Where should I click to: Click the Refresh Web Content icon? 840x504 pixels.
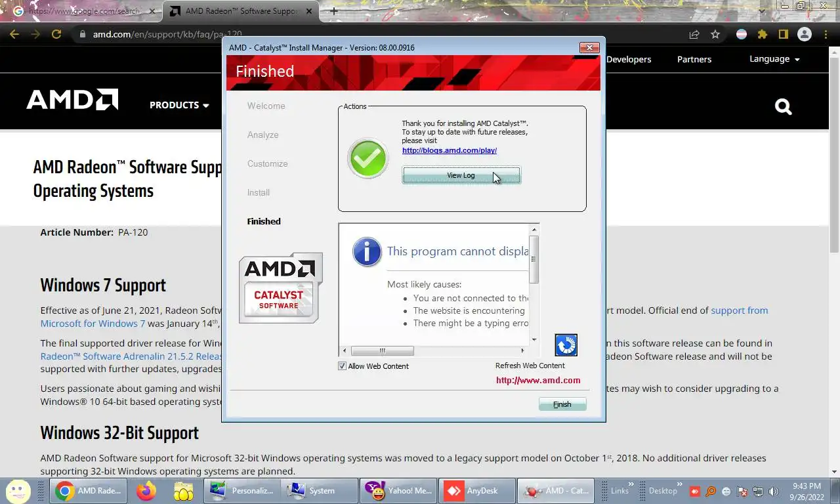[566, 345]
